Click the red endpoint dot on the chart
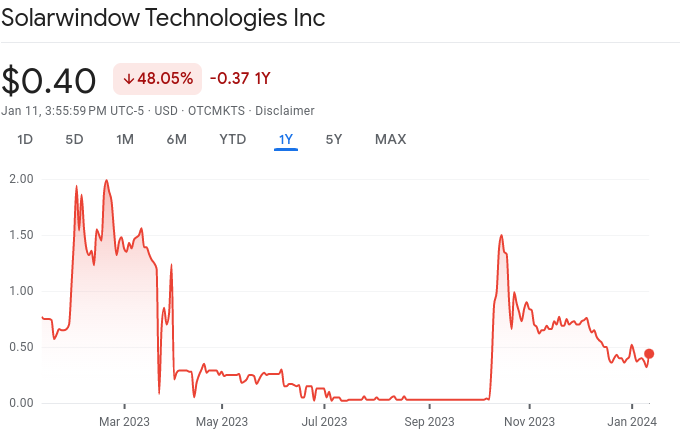The image size is (680, 446). pyautogui.click(x=649, y=353)
